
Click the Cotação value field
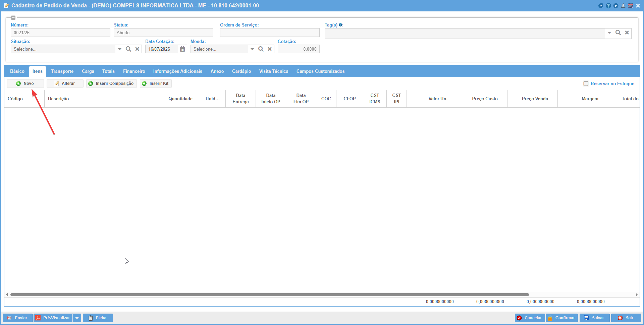[x=299, y=49]
